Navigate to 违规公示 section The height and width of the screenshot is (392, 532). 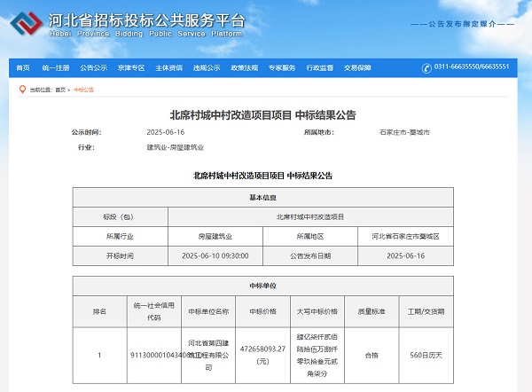(x=207, y=67)
